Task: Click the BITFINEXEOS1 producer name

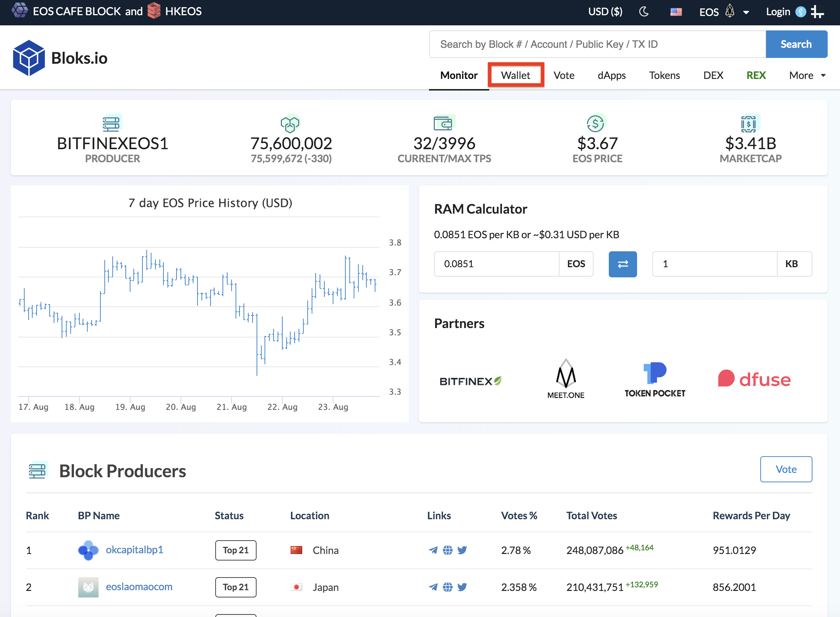Action: [113, 143]
